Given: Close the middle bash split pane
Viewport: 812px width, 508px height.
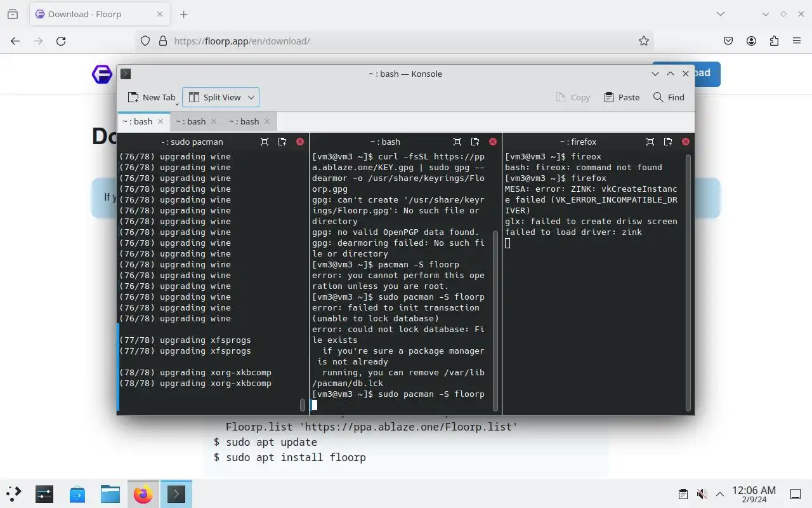Looking at the screenshot, I should [x=493, y=142].
